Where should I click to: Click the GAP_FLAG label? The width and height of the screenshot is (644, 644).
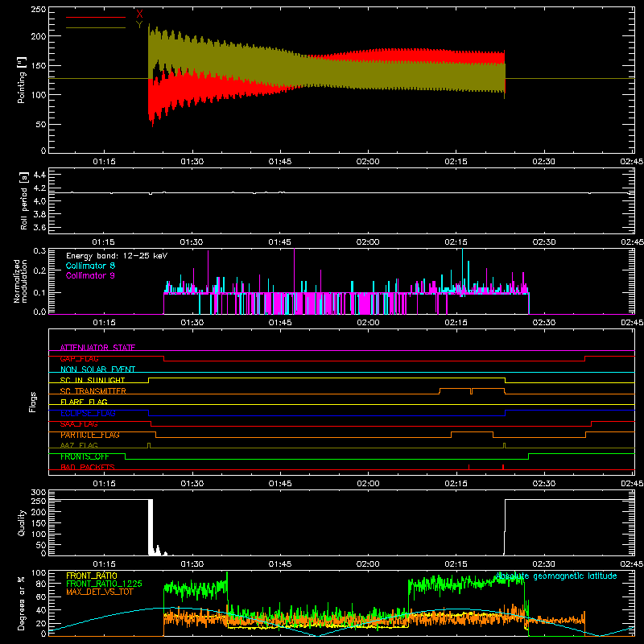coord(79,358)
